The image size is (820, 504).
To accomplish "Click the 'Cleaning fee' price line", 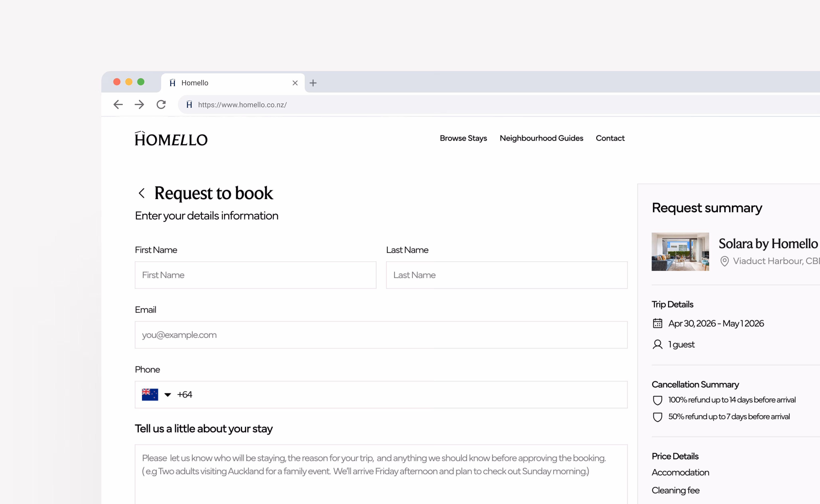I will 676,490.
